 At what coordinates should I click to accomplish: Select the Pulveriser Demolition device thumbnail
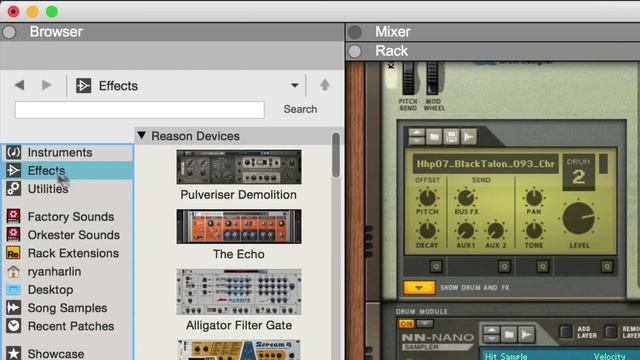click(239, 167)
